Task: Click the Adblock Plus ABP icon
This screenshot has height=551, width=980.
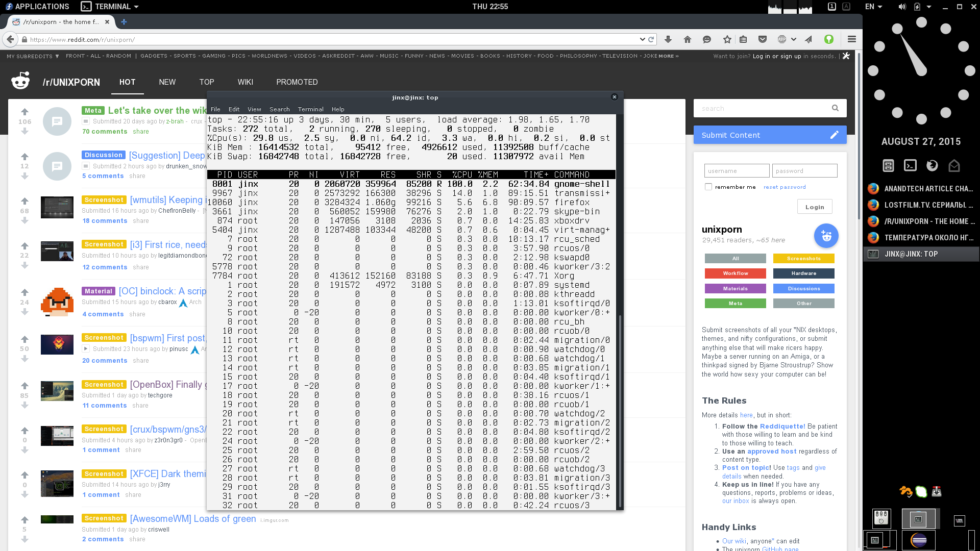Action: pos(782,39)
